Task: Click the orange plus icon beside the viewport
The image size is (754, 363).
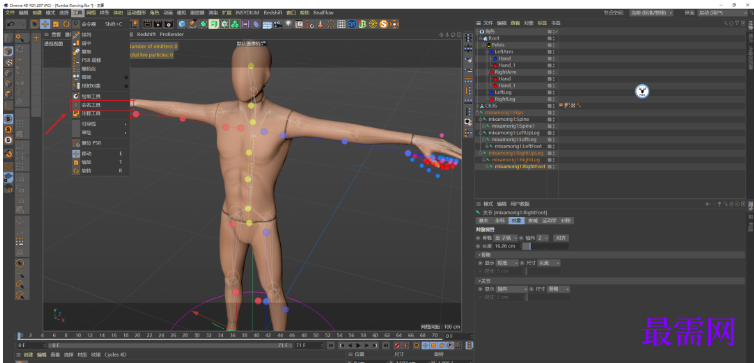Action: [36, 38]
